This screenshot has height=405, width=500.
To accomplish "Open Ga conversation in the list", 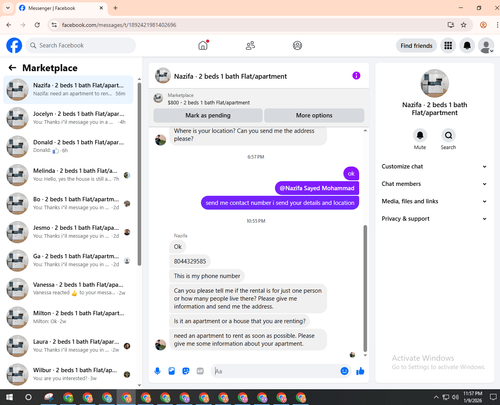I will tap(68, 260).
